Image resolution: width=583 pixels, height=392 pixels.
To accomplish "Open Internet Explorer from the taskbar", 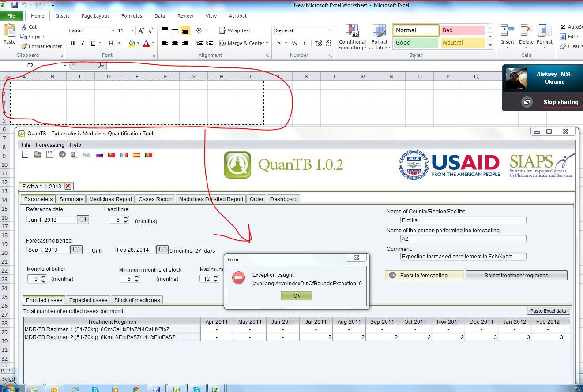I will point(75,388).
